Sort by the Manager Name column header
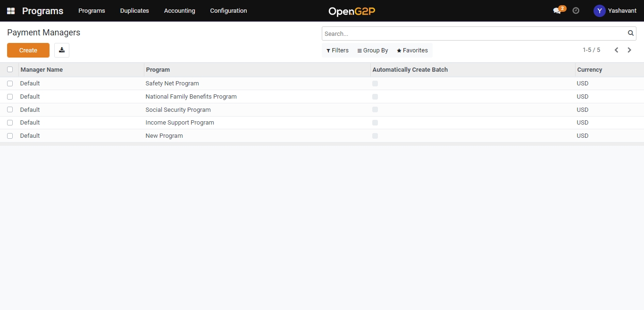The height and width of the screenshot is (310, 644). [x=42, y=70]
